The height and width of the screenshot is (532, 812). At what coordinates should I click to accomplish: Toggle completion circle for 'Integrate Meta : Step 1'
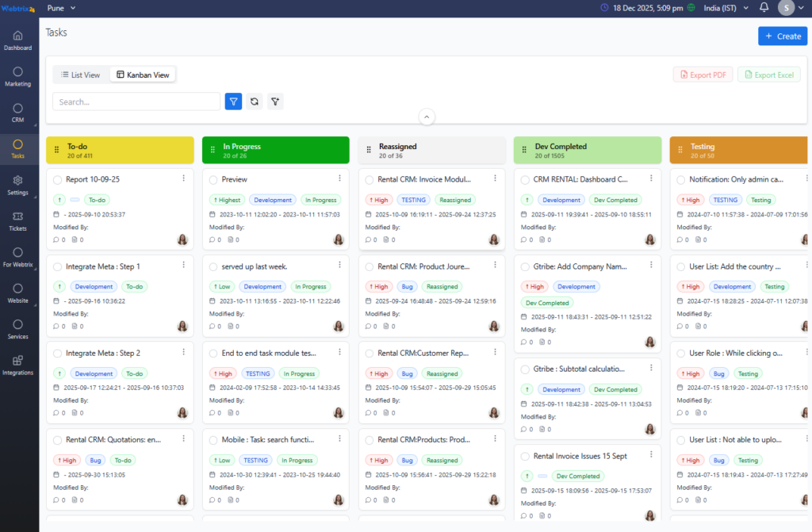57,267
